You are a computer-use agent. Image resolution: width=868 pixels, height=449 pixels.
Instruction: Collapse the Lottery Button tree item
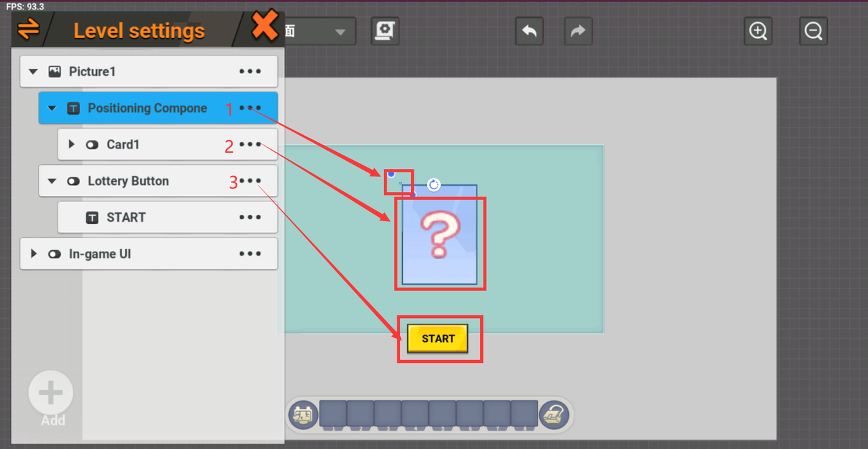[52, 181]
